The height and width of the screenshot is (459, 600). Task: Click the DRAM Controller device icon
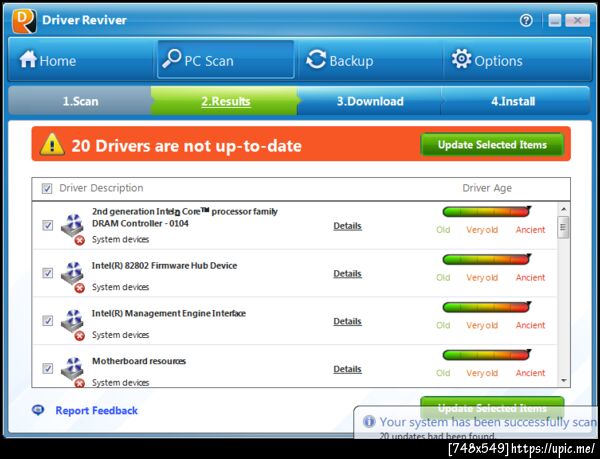coord(73,229)
